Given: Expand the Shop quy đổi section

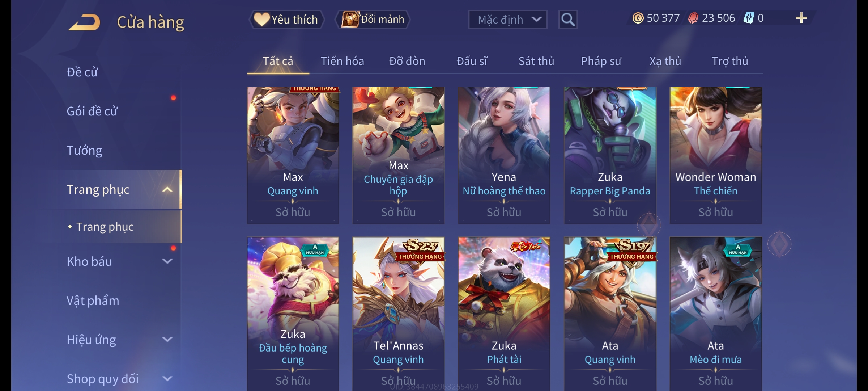Looking at the screenshot, I should click(167, 379).
